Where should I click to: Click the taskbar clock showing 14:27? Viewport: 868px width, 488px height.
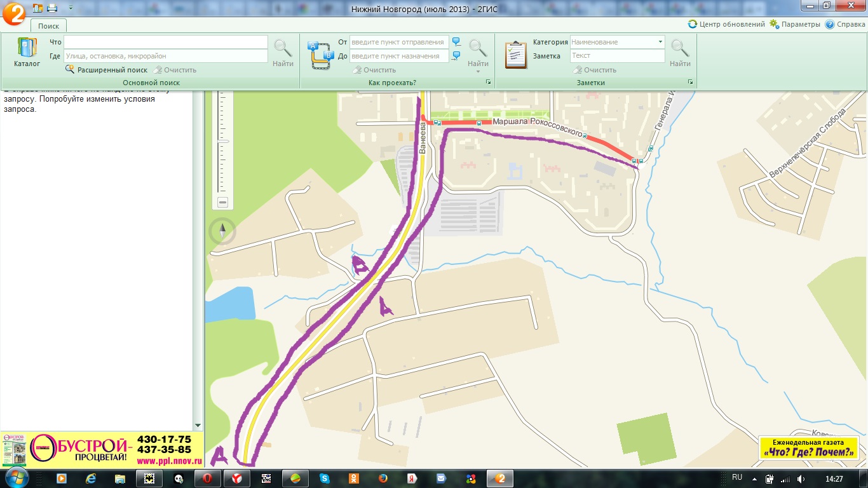[x=834, y=479]
